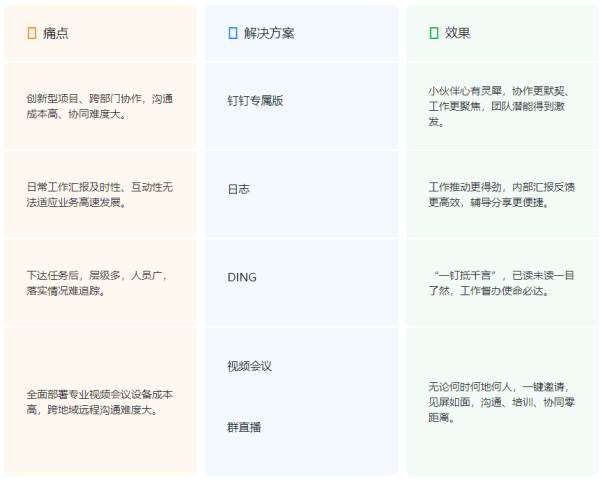Open the 钉钉专属版 solution
Image resolution: width=600 pixels, height=479 pixels.
coord(255,101)
